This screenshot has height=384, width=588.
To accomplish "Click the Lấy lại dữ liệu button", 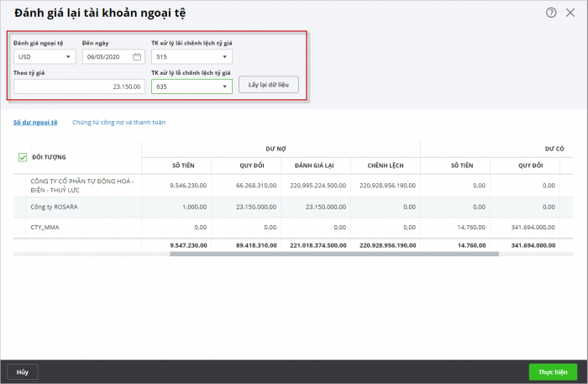I will point(268,86).
